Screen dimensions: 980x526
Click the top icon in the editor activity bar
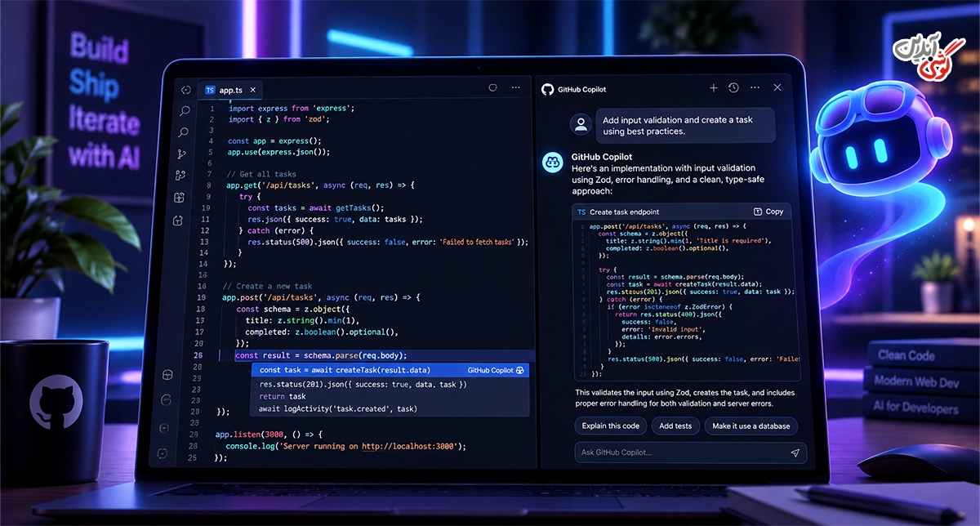(x=185, y=90)
